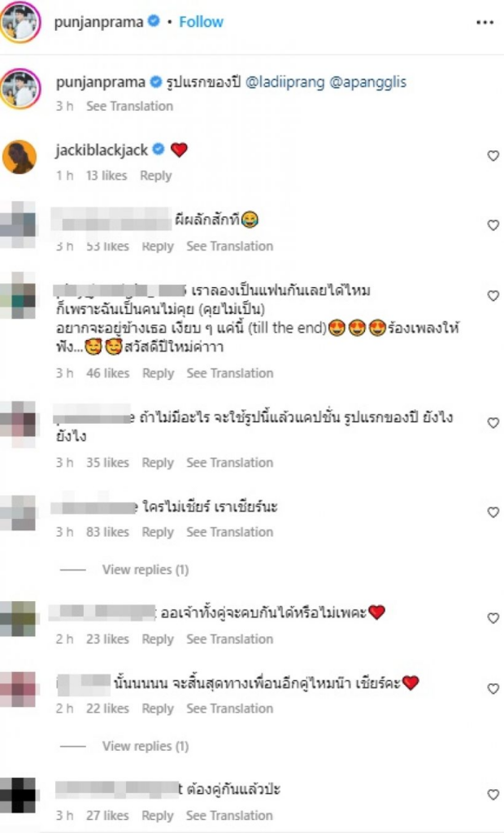Screen dimensions: 504x833
Task: Like the comment with 23 likes
Action: pyautogui.click(x=493, y=618)
